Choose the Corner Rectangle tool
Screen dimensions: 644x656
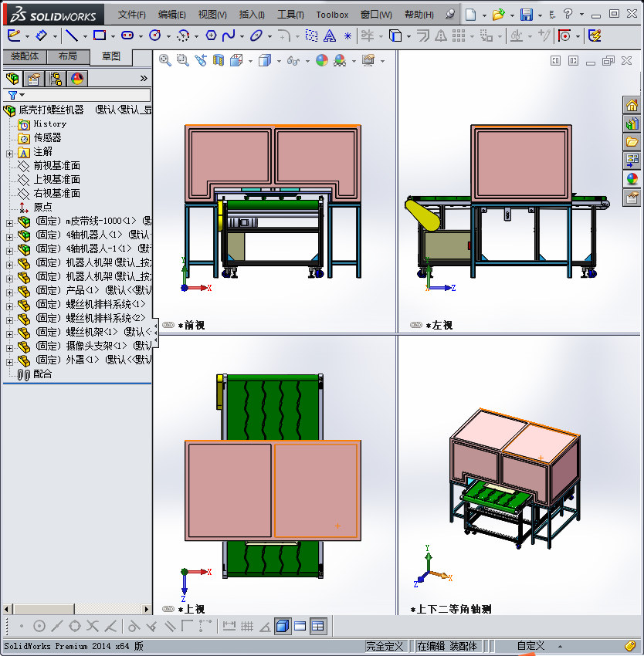point(100,36)
